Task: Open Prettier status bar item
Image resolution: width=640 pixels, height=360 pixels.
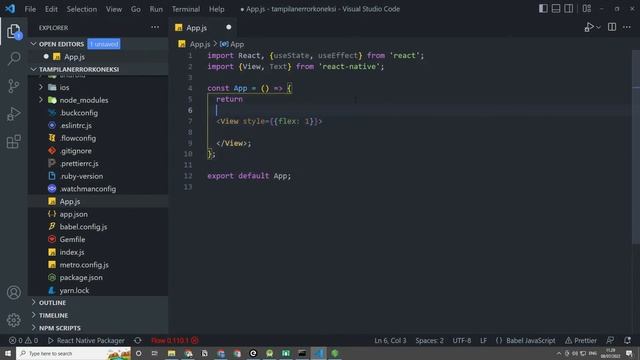Action: pyautogui.click(x=581, y=340)
